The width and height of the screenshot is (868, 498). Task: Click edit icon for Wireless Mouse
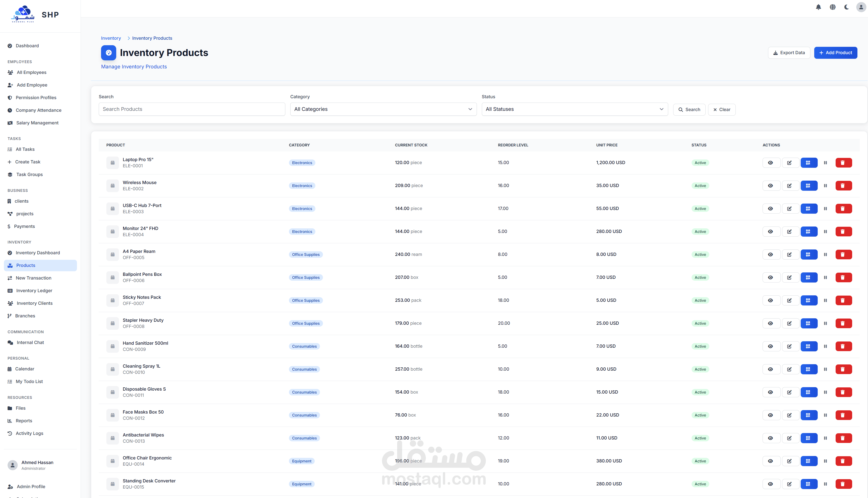[790, 186]
